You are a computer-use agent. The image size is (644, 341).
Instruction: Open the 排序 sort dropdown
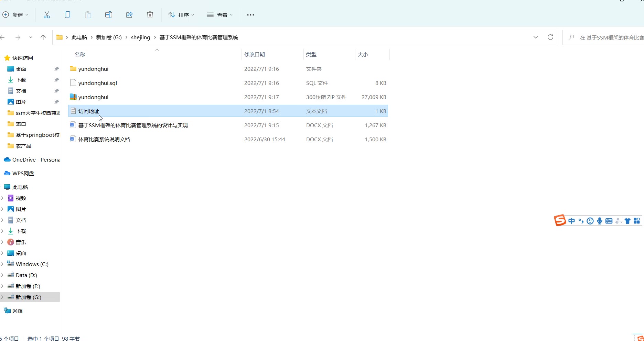tap(181, 15)
